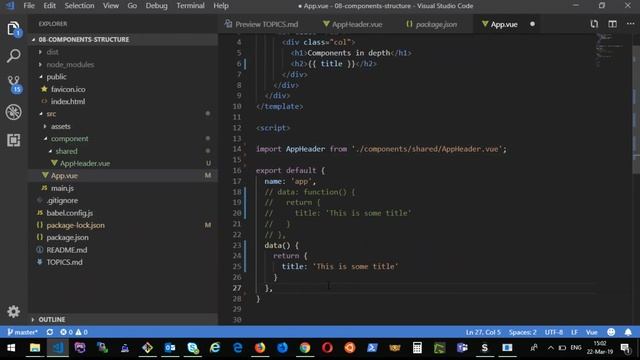Collapse the src folder
The image size is (640, 360).
pyautogui.click(x=122, y=114)
